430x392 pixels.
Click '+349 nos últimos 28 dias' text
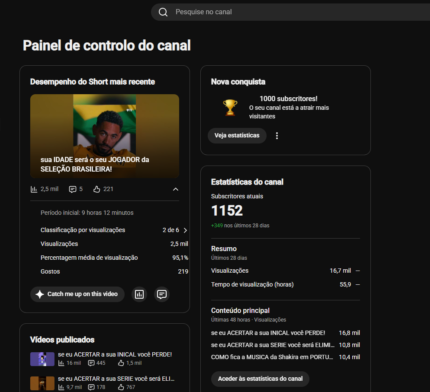pyautogui.click(x=240, y=226)
